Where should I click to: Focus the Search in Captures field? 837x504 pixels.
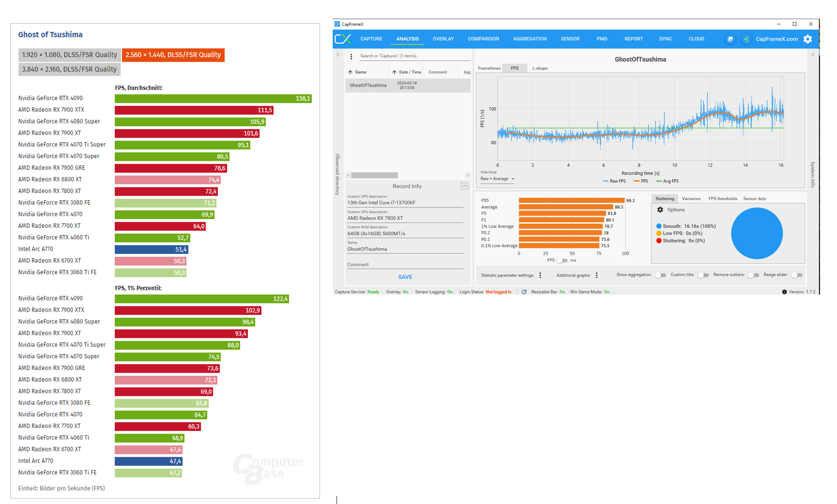pyautogui.click(x=414, y=56)
